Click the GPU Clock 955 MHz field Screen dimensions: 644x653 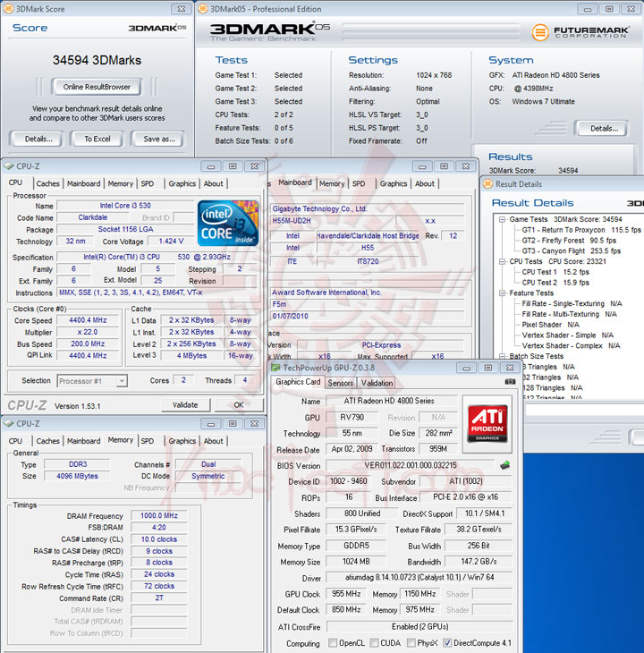346,593
